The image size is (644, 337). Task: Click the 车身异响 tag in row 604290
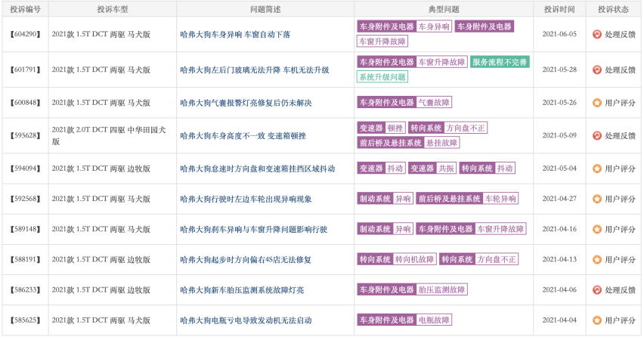click(434, 26)
